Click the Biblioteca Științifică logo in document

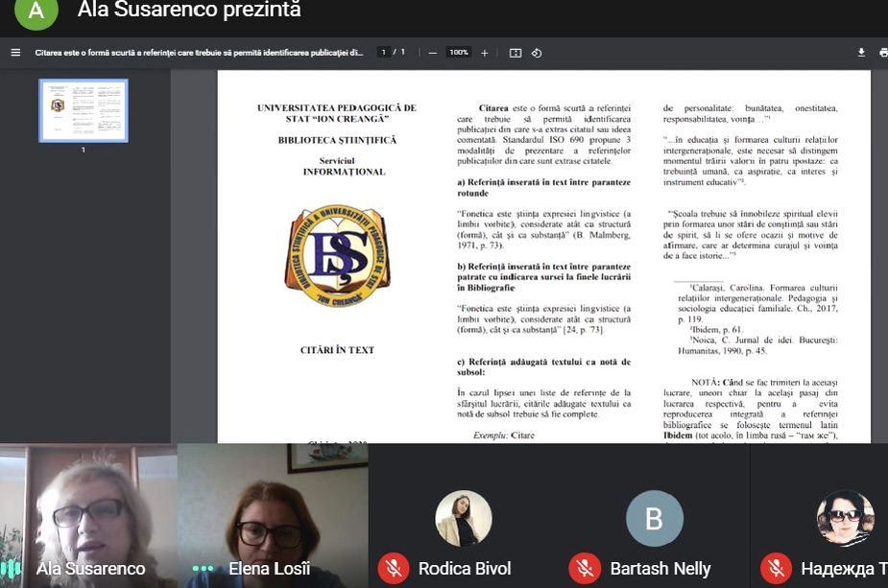338,255
